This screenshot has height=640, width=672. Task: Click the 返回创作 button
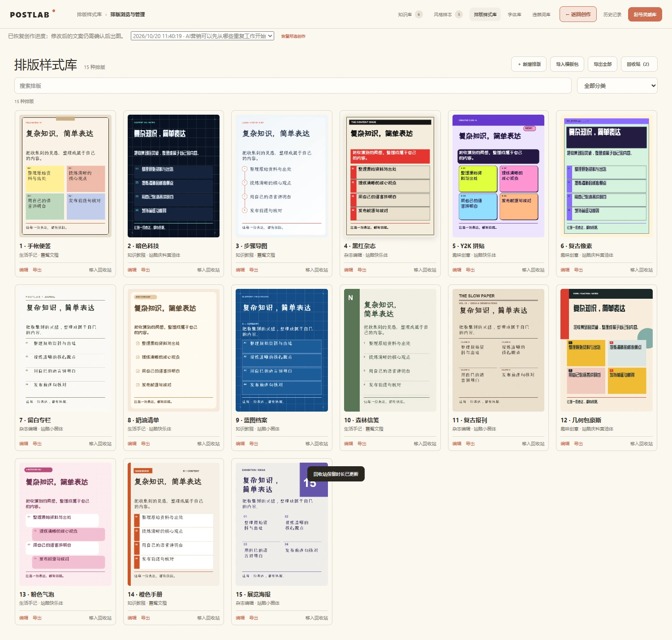578,14
